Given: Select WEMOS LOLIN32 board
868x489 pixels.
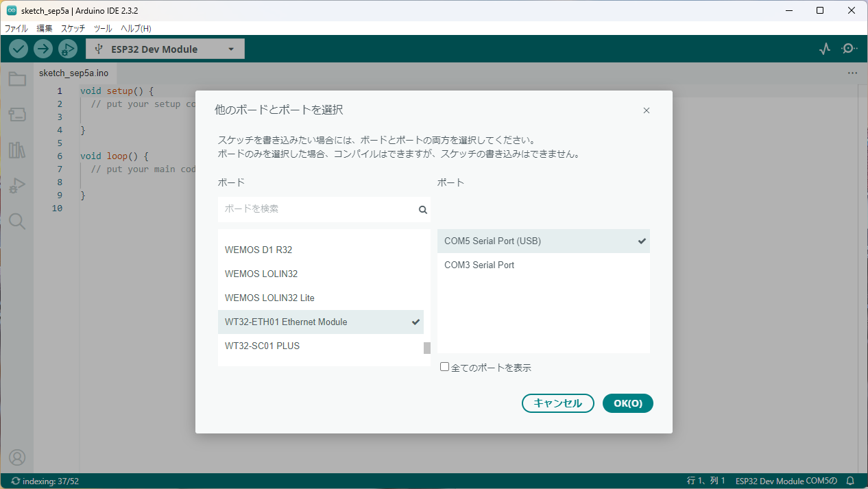Looking at the screenshot, I should [321, 274].
